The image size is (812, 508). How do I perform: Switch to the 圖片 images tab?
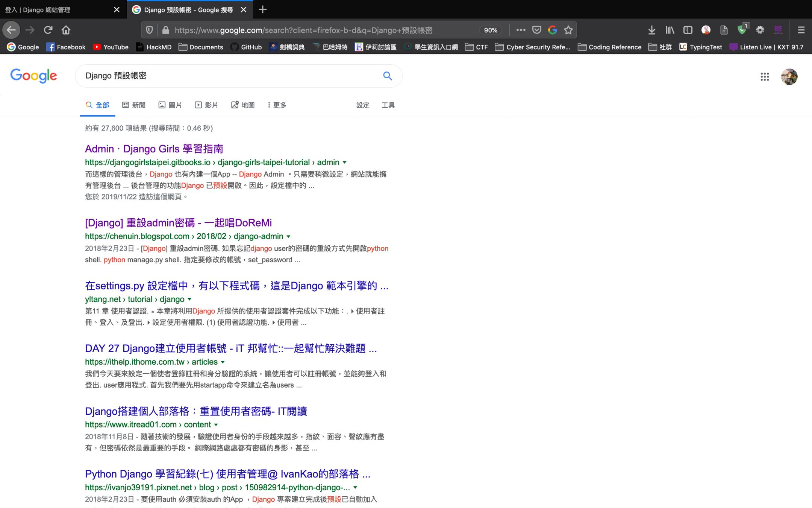170,105
